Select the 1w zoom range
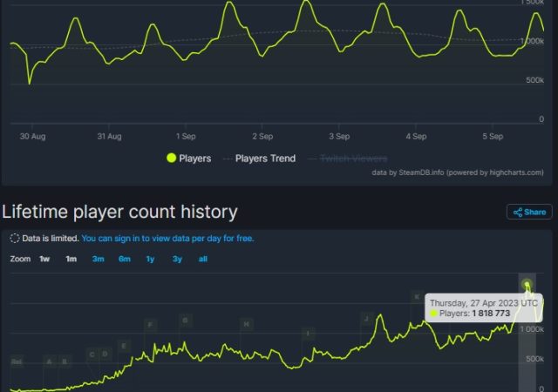This screenshot has height=392, width=558. click(44, 259)
